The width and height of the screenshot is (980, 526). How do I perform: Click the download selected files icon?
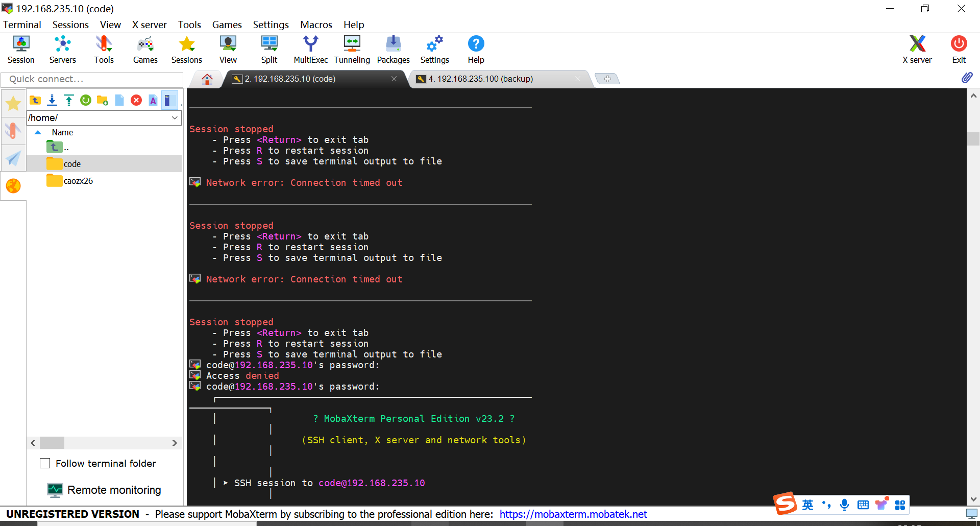click(x=52, y=100)
